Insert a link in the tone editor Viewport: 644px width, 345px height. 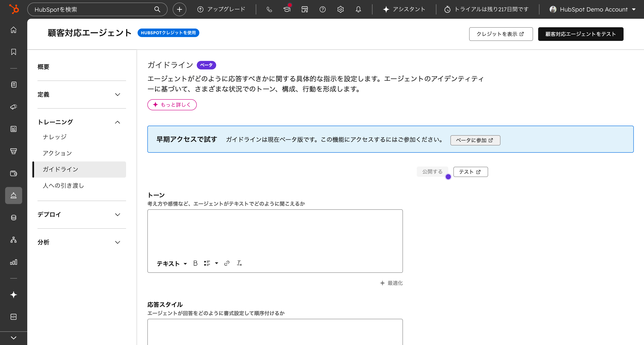click(x=227, y=263)
